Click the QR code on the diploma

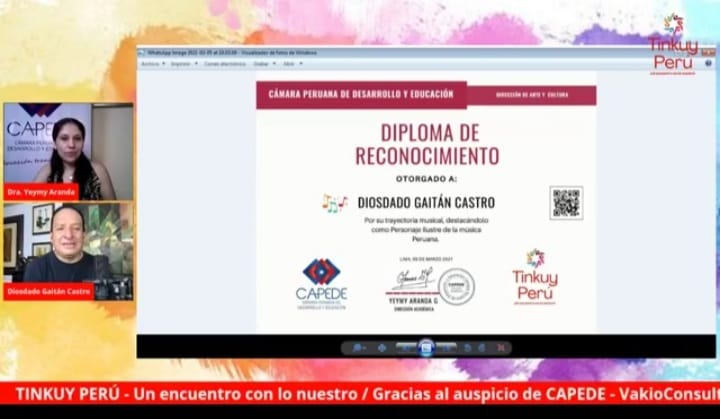566,203
